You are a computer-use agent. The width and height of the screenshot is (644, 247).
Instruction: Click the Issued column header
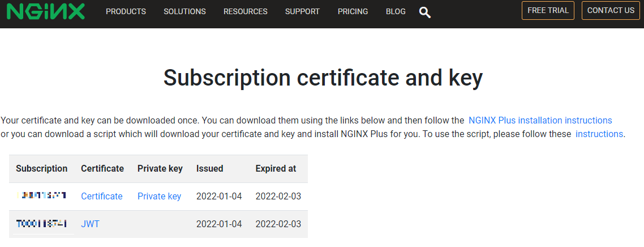(209, 168)
